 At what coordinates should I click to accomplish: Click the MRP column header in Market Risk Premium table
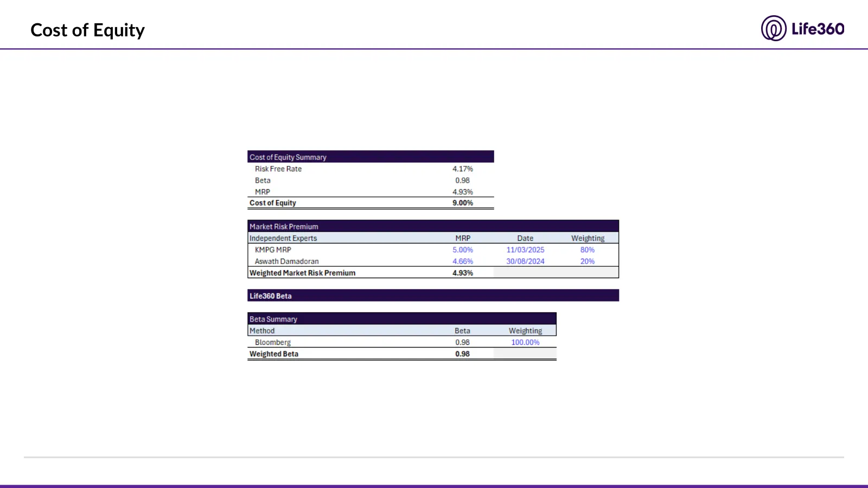click(463, 238)
